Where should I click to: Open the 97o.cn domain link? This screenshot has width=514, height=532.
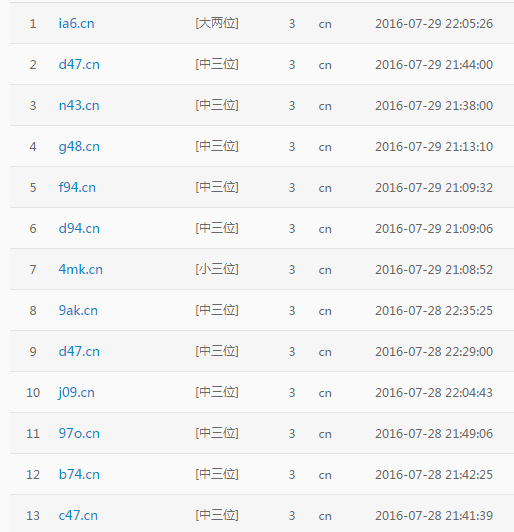point(79,433)
